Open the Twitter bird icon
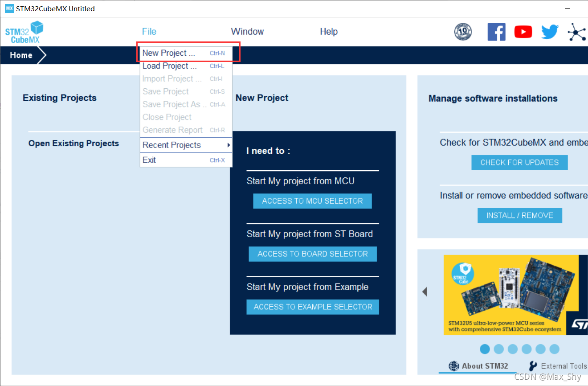Screen dimensions: 588x386 [x=550, y=32]
